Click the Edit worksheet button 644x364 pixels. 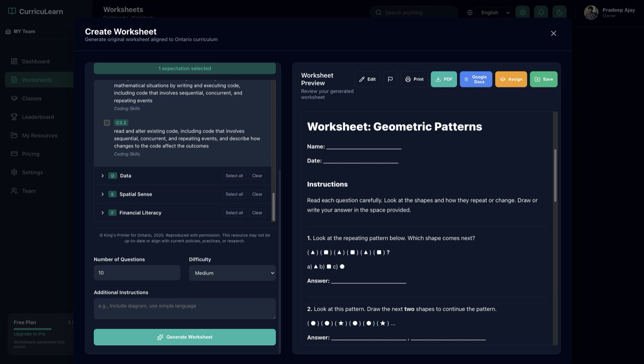tap(368, 79)
